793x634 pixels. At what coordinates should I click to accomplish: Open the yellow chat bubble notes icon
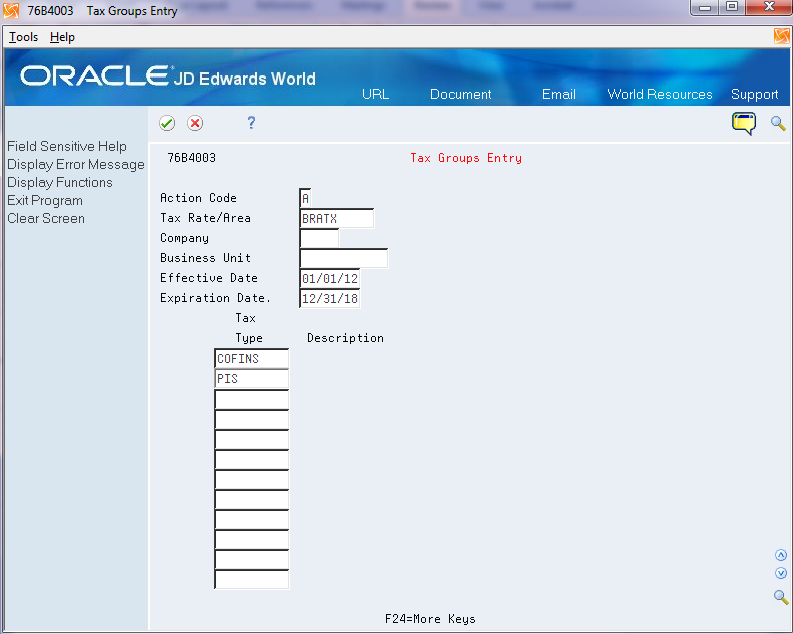(743, 123)
